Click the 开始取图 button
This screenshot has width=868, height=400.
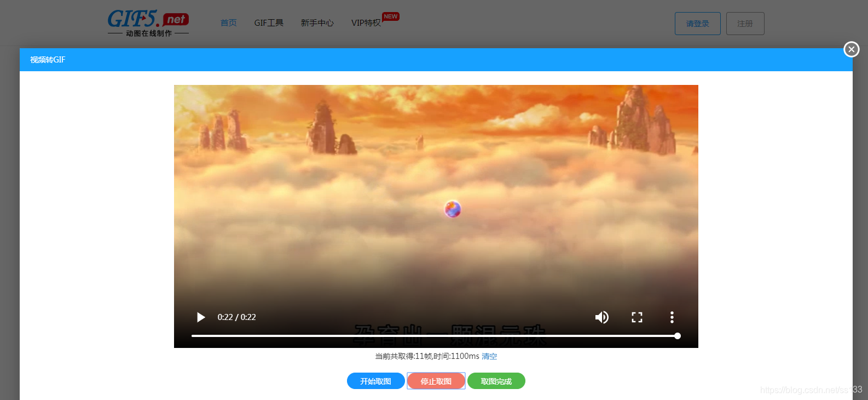click(x=376, y=381)
